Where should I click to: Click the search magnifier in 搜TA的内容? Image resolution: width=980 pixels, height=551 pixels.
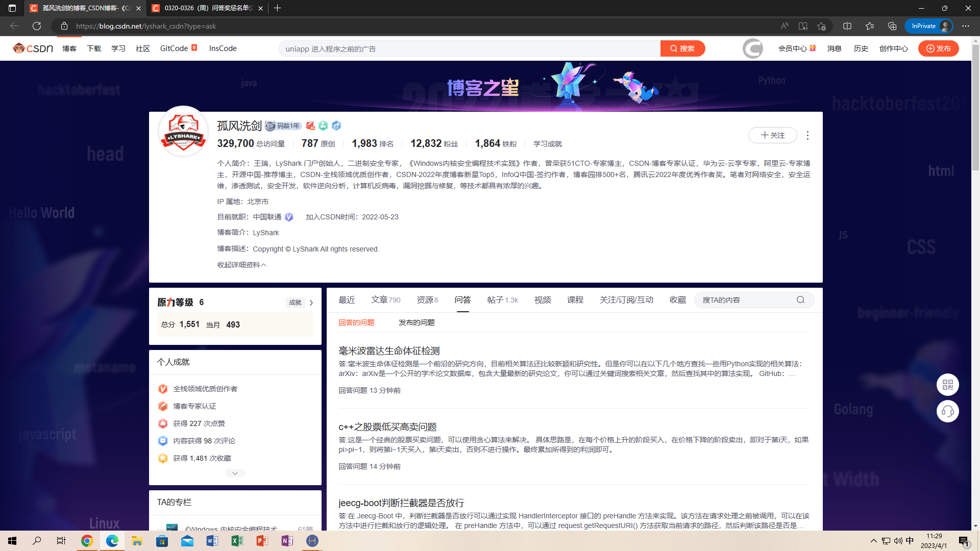tap(800, 300)
